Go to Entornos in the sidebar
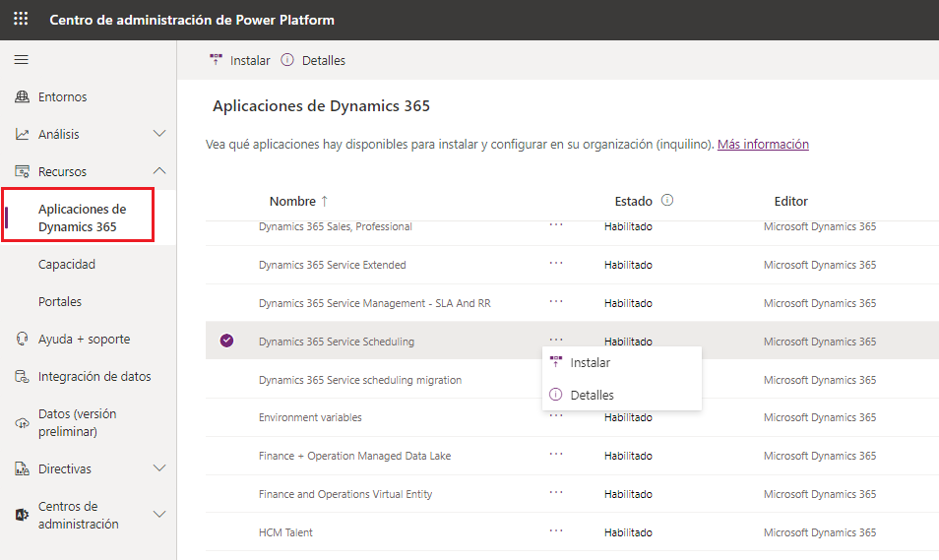Viewport: 939px width, 560px height. point(62,97)
